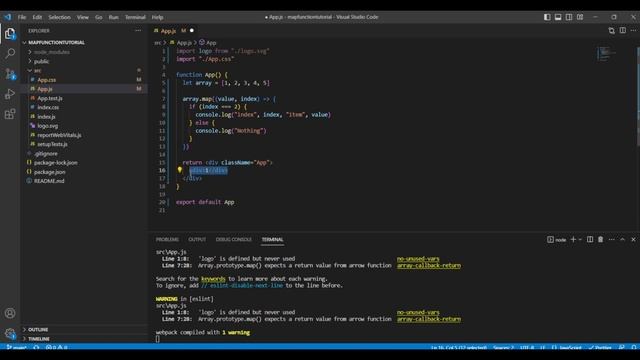
Task: Open App.test.js in the explorer
Action: coord(50,98)
